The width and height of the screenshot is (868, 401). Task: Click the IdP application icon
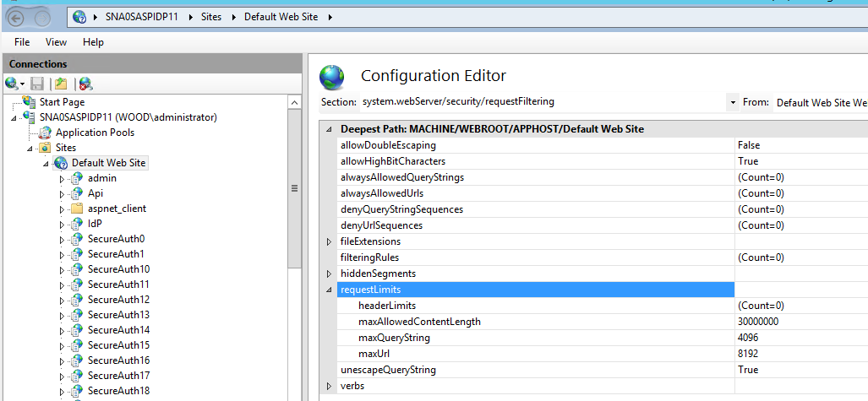78,224
